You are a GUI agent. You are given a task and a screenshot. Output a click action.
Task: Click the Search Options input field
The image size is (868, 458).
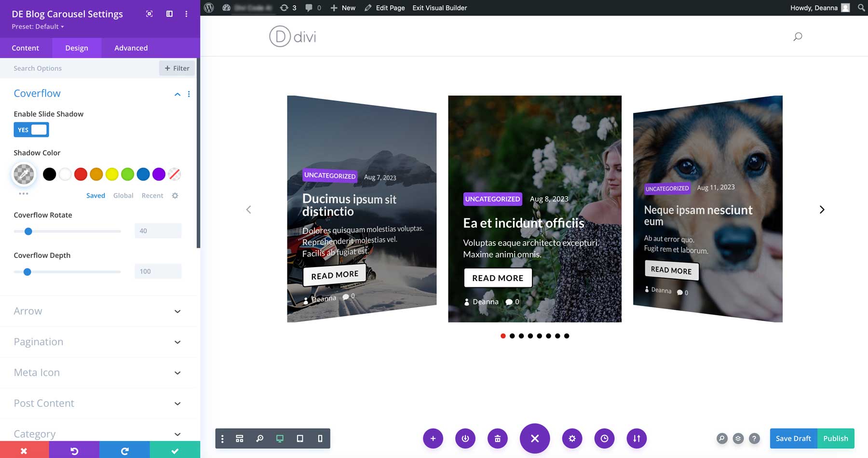tap(80, 68)
